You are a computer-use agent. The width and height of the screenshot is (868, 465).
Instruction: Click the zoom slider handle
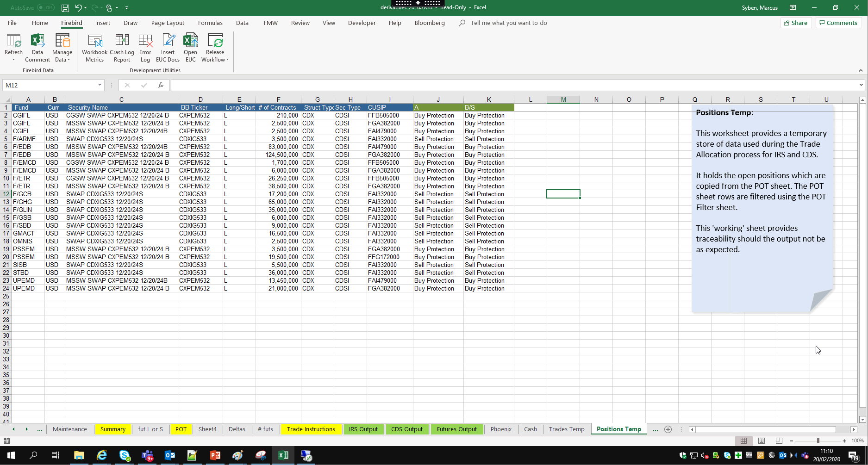click(818, 441)
